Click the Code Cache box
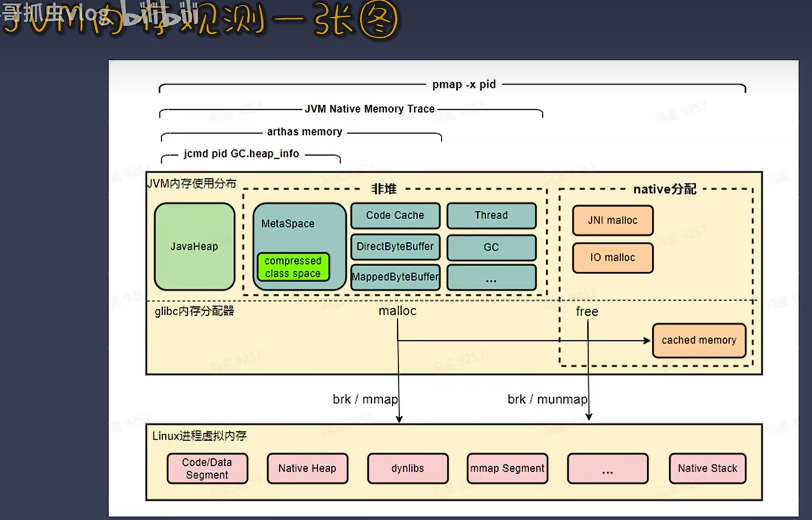The width and height of the screenshot is (812, 520). pyautogui.click(x=395, y=216)
